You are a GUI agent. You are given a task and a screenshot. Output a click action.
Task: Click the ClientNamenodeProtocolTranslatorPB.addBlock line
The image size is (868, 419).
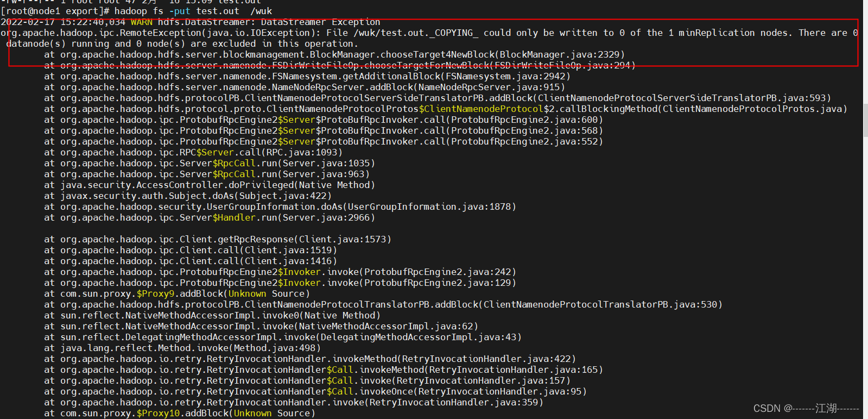(383, 304)
